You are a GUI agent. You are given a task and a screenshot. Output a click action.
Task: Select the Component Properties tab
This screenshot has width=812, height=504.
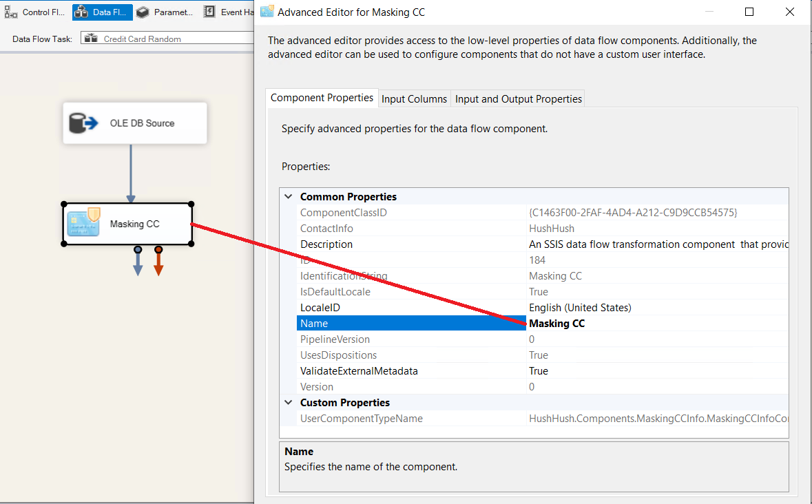point(322,98)
